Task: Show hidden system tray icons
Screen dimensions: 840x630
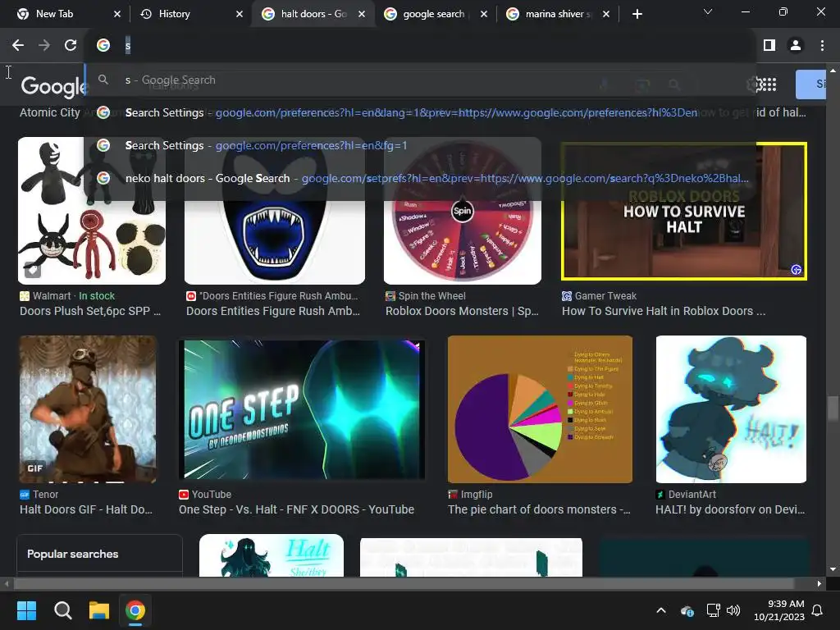Action: pos(661,610)
